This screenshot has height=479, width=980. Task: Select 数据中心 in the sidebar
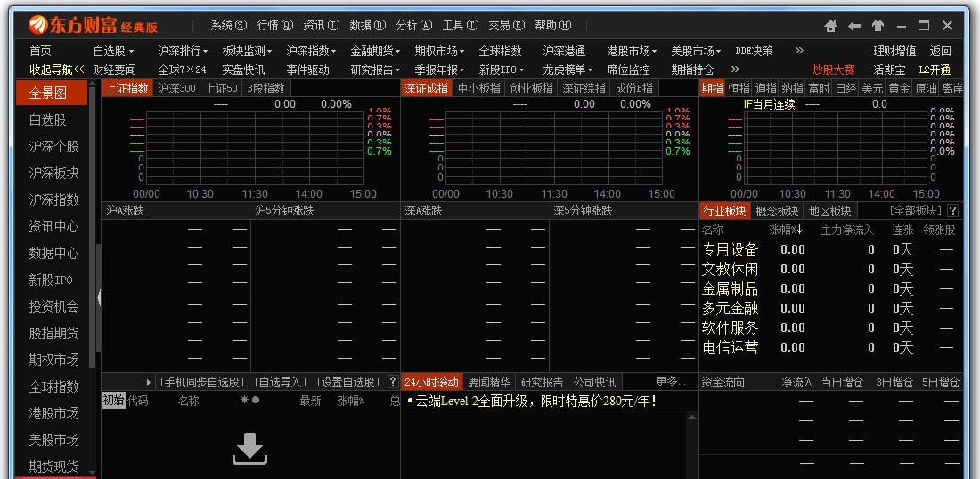coord(53,253)
